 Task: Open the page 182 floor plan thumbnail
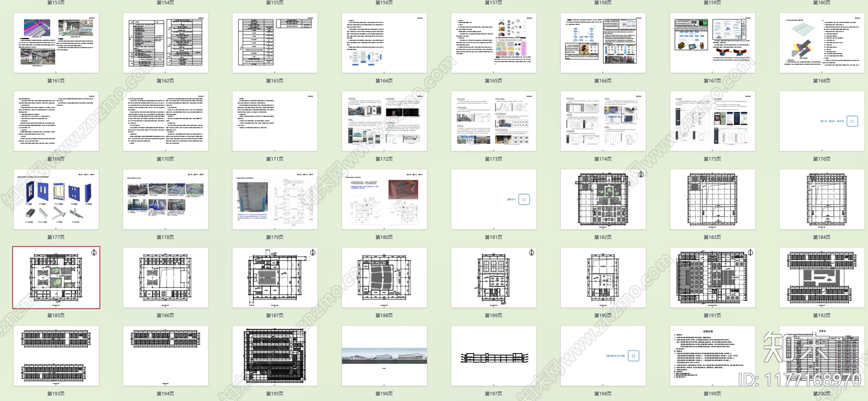click(603, 199)
